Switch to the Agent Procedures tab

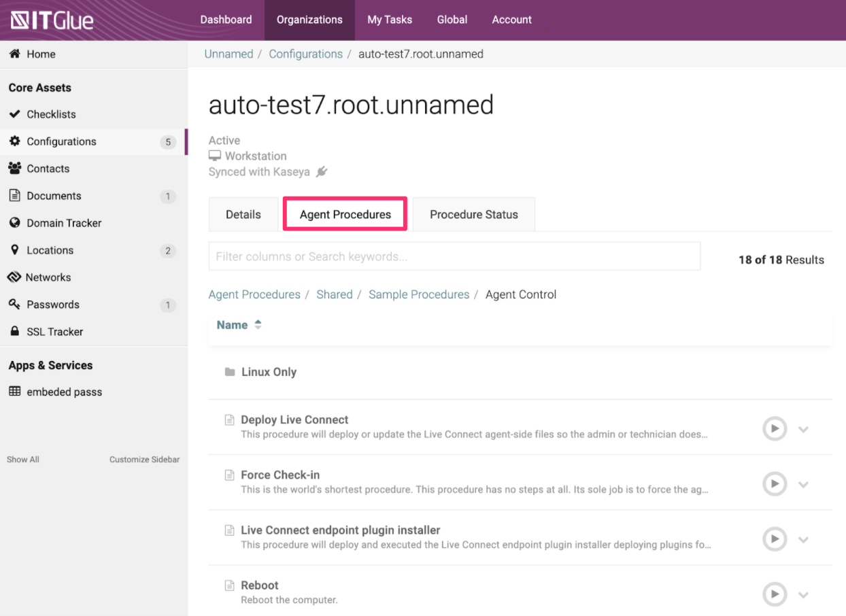(x=345, y=214)
